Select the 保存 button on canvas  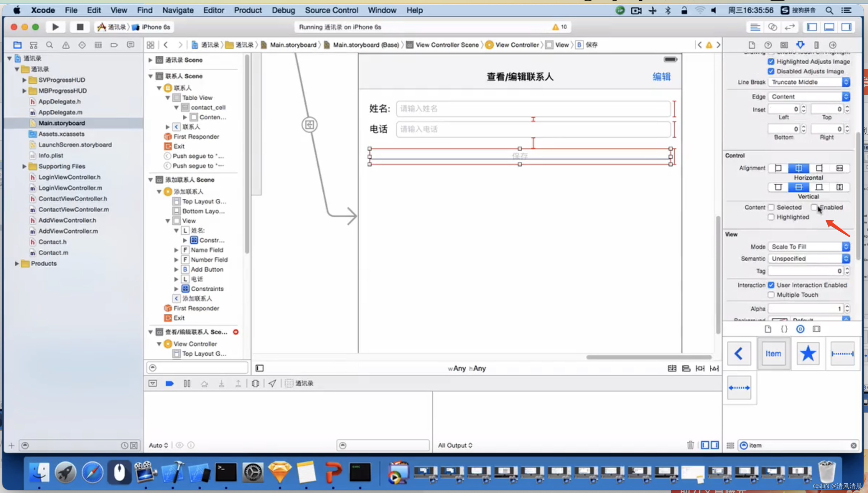pos(520,156)
